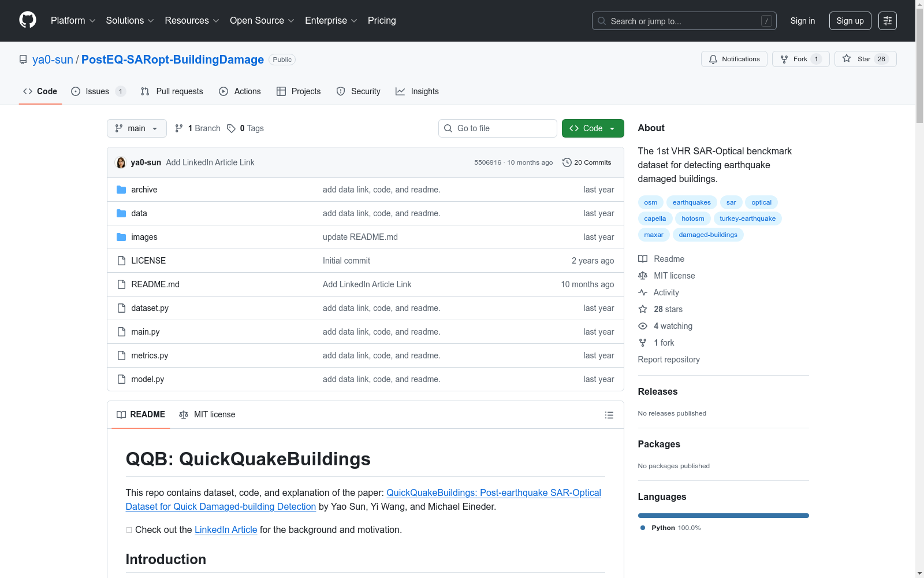This screenshot has width=924, height=578.
Task: Click Report repository
Action: pyautogui.click(x=669, y=360)
